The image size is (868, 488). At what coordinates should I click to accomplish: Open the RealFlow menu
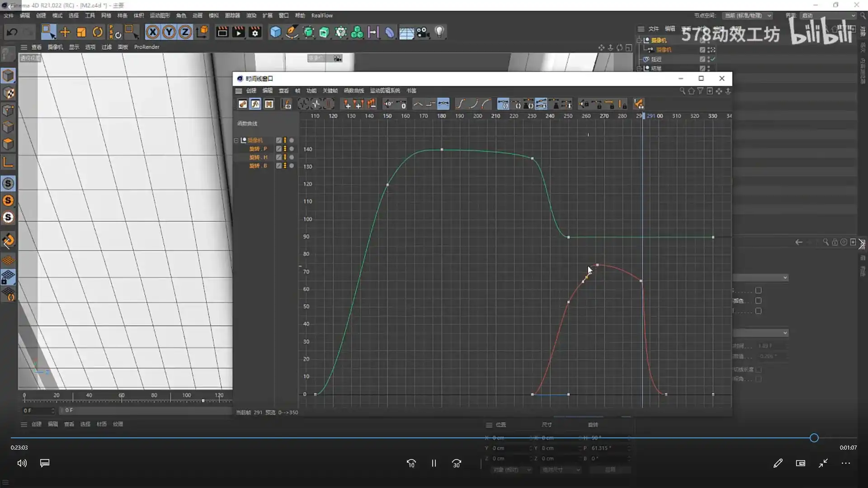(322, 15)
